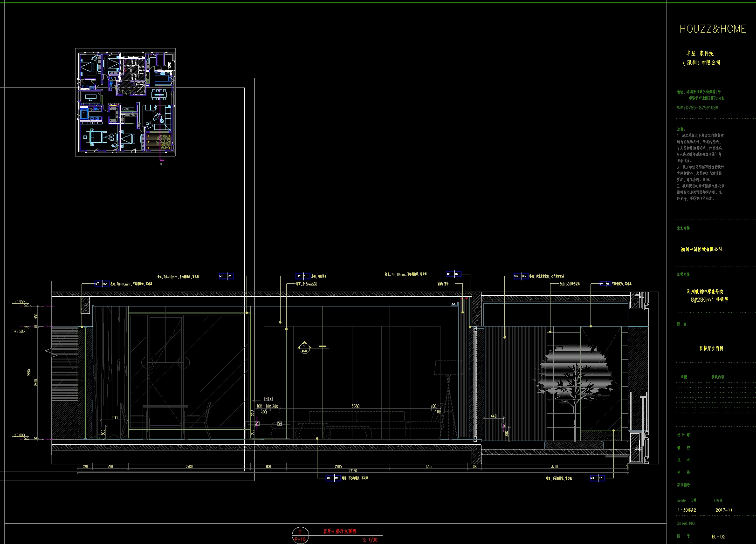Select the dining table in the elevation
The height and width of the screenshot is (544, 756).
[165, 422]
